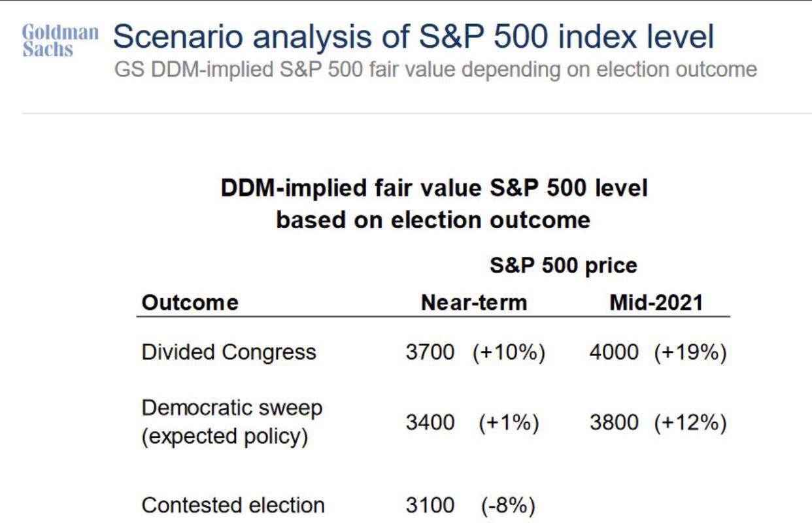Click the +12% change figure
Screen dimensions: 812x530
point(690,423)
